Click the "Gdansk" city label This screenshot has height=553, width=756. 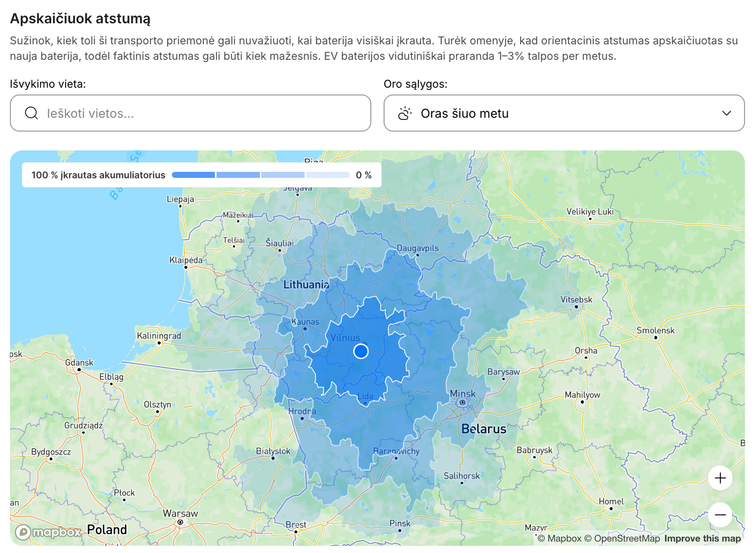[79, 363]
